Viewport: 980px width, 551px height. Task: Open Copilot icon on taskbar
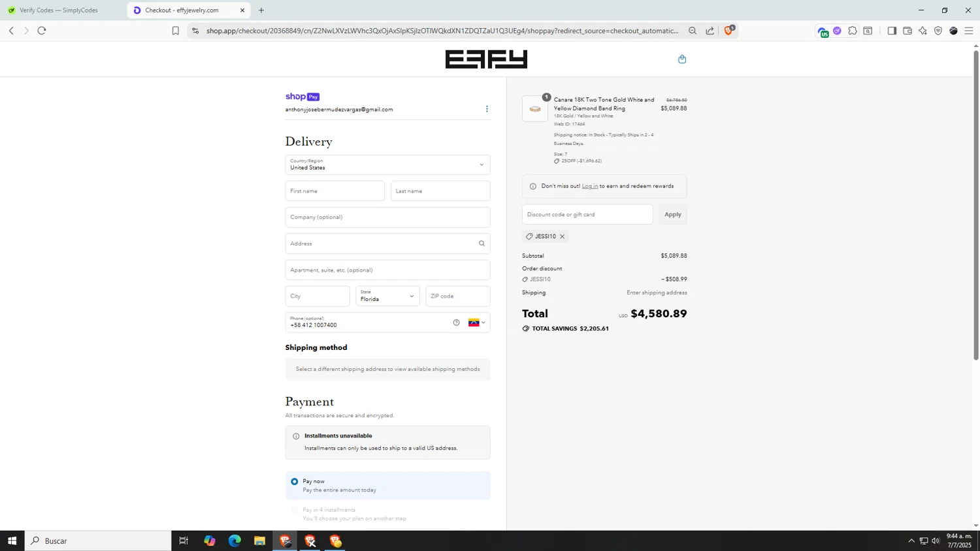[x=209, y=541]
